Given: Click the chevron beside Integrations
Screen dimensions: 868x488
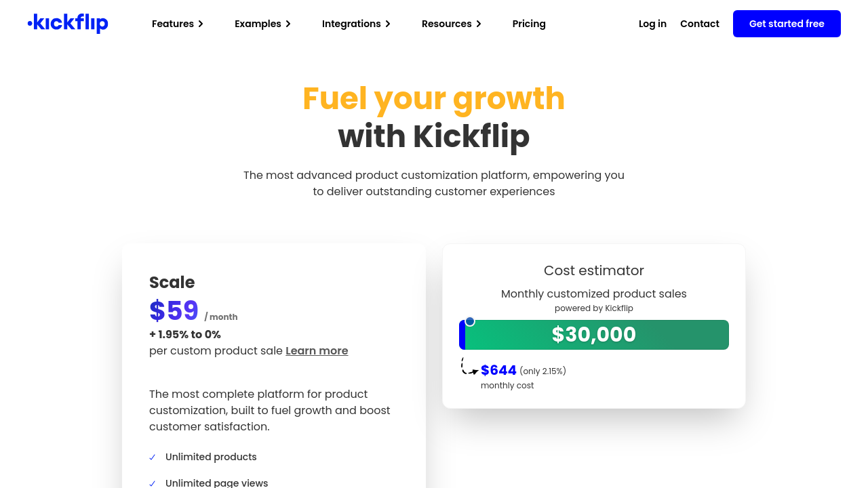Looking at the screenshot, I should tap(388, 24).
